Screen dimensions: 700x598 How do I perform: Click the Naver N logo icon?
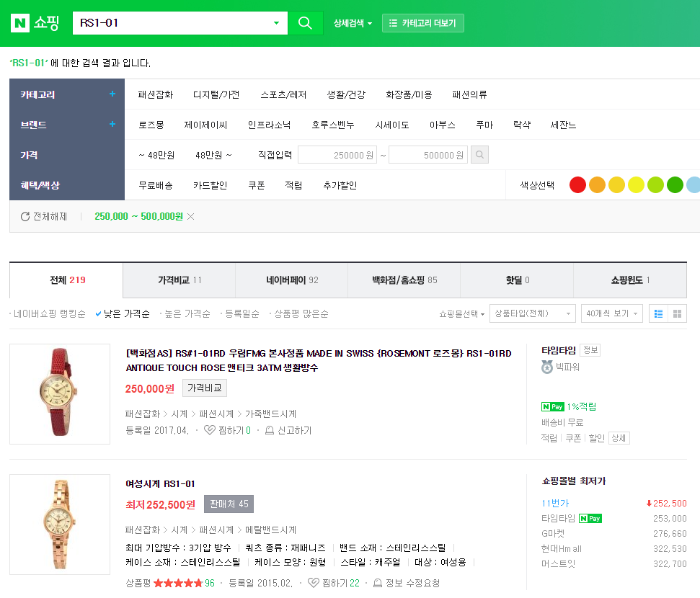tap(20, 23)
